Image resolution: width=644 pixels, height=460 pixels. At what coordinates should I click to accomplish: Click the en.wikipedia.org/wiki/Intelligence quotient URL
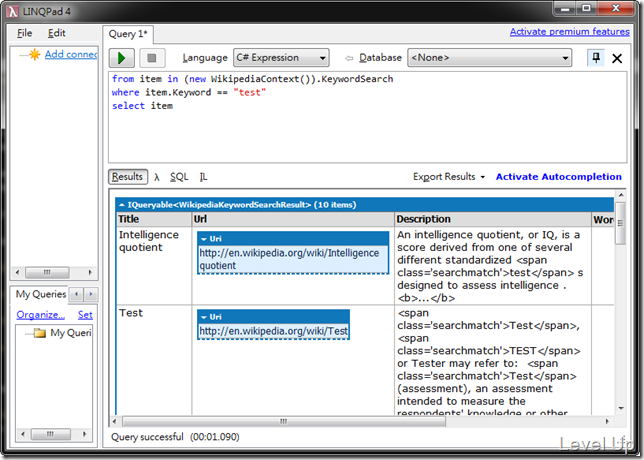click(289, 259)
